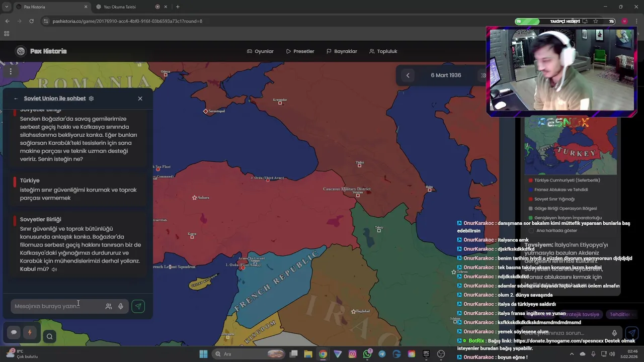Open OBS Studio from the taskbar

coord(441,354)
